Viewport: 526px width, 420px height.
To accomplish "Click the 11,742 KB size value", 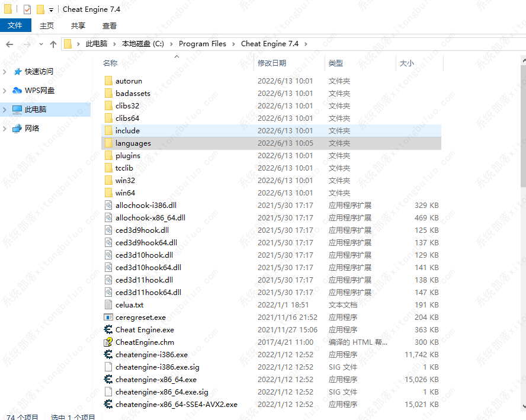I will [422, 355].
